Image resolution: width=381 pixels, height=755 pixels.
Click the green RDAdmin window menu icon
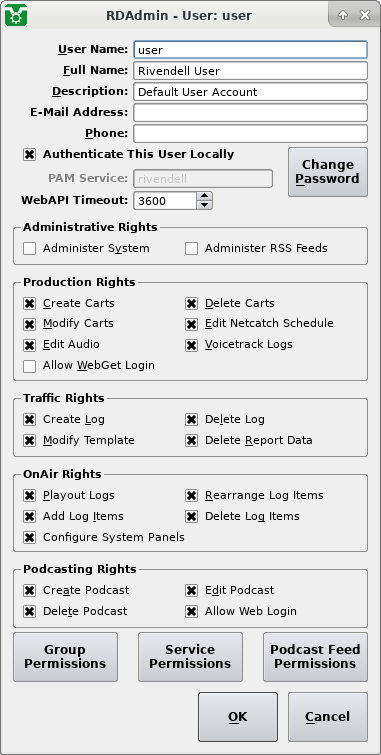15,15
